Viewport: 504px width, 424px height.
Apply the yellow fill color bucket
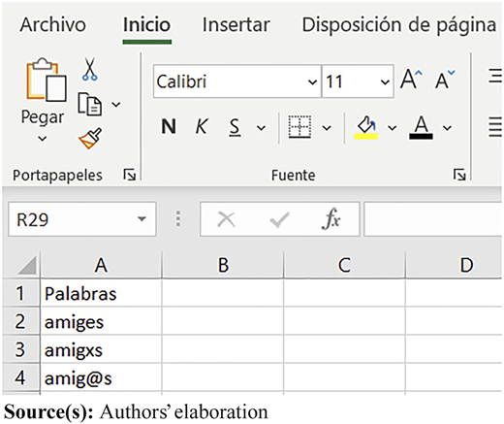click(x=366, y=127)
